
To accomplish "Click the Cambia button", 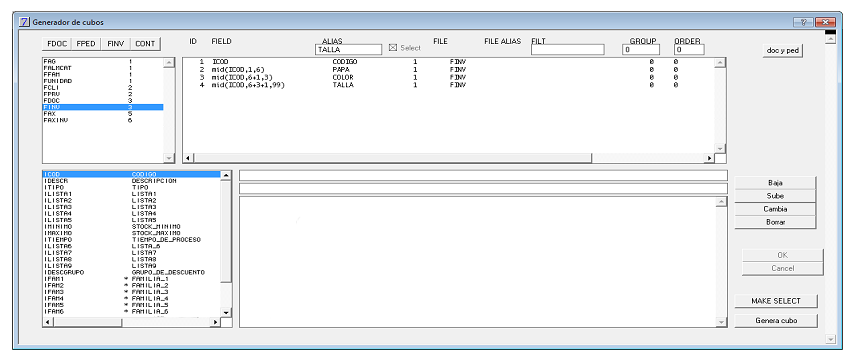I will (x=775, y=209).
